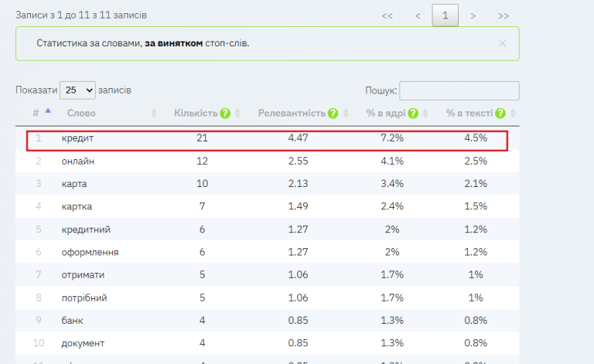The image size is (594, 364).
Task: Select the word потрібний
Action: point(84,298)
